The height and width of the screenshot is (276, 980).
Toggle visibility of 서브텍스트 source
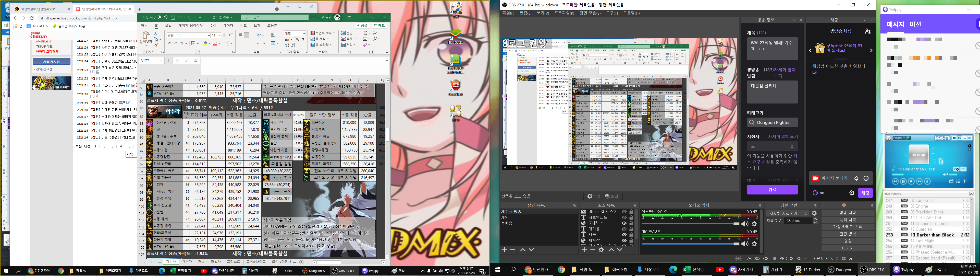pos(624,217)
